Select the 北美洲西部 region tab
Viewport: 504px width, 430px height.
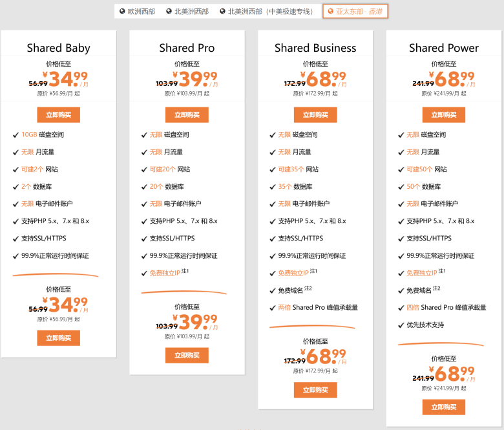[187, 12]
